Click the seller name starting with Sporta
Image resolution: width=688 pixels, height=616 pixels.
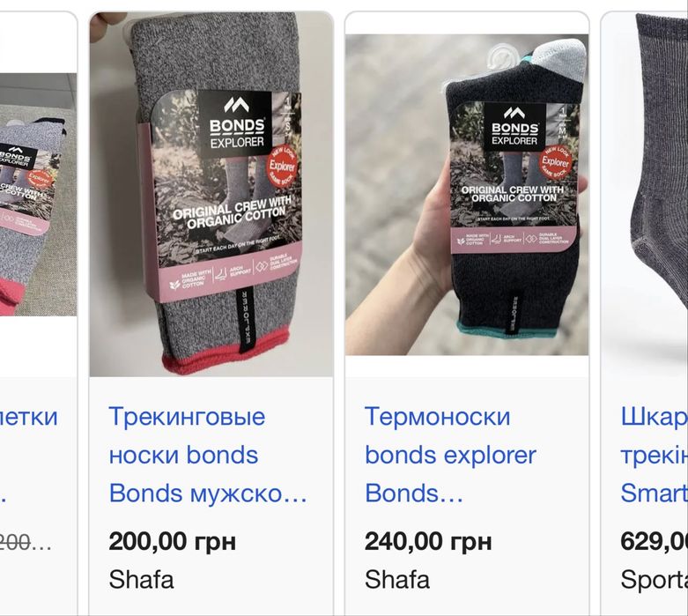click(655, 580)
